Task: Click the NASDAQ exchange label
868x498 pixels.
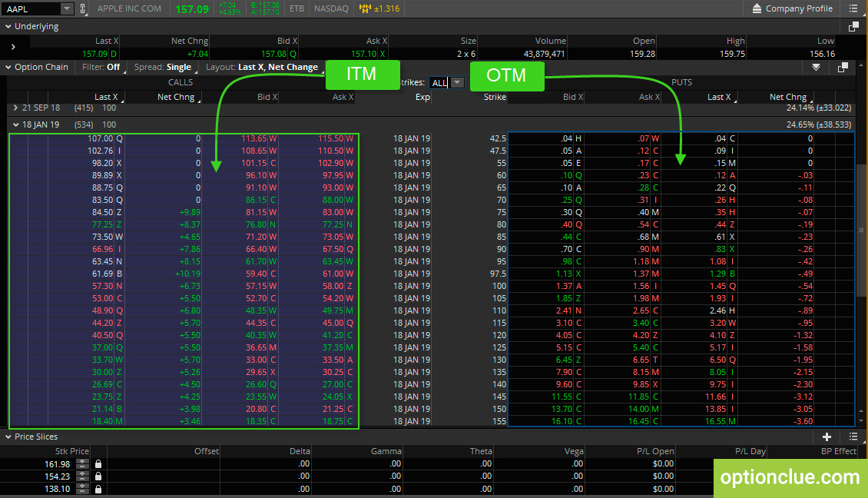Action: coord(331,9)
